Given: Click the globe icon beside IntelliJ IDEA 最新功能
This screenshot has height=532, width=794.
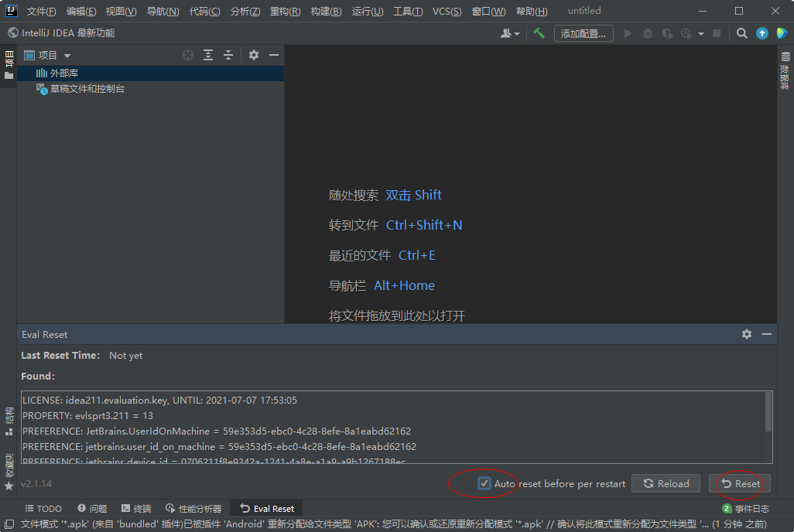Looking at the screenshot, I should coord(13,33).
